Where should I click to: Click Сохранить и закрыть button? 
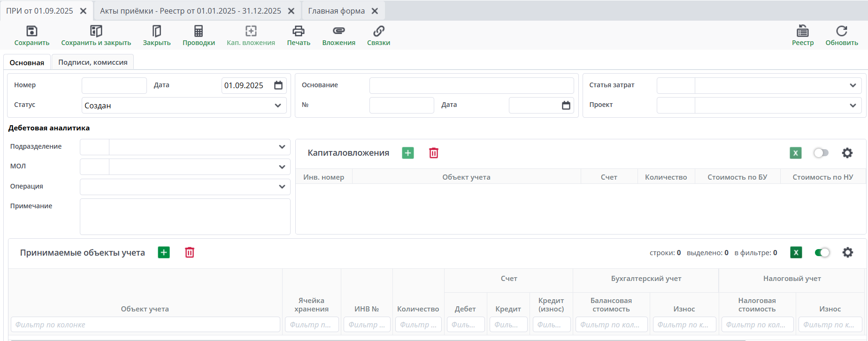96,36
